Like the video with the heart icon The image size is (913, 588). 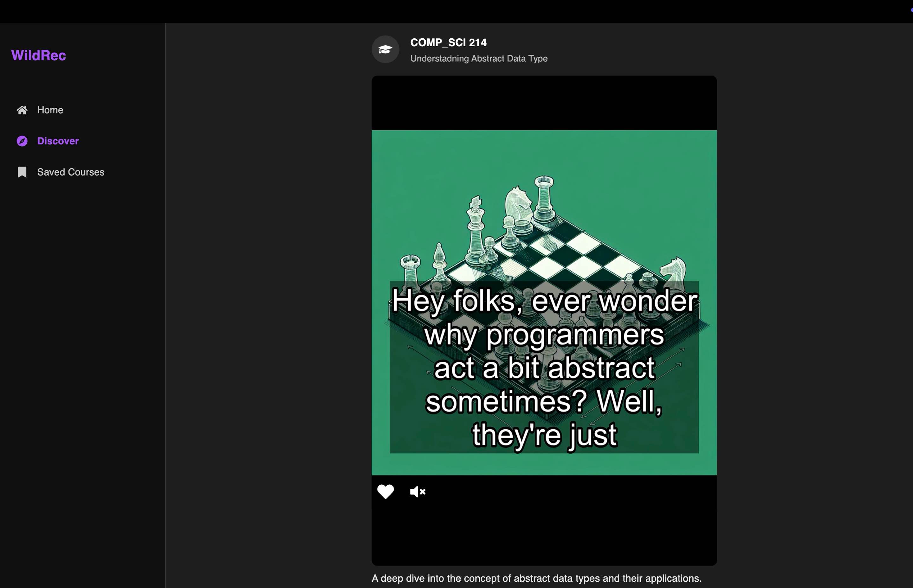[x=385, y=491]
